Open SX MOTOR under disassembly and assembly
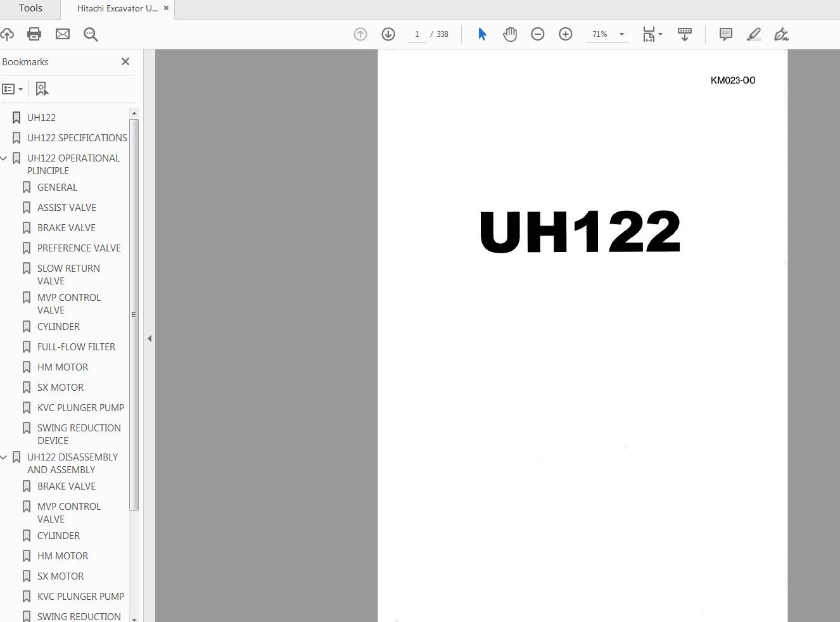This screenshot has height=622, width=840. tap(60, 576)
